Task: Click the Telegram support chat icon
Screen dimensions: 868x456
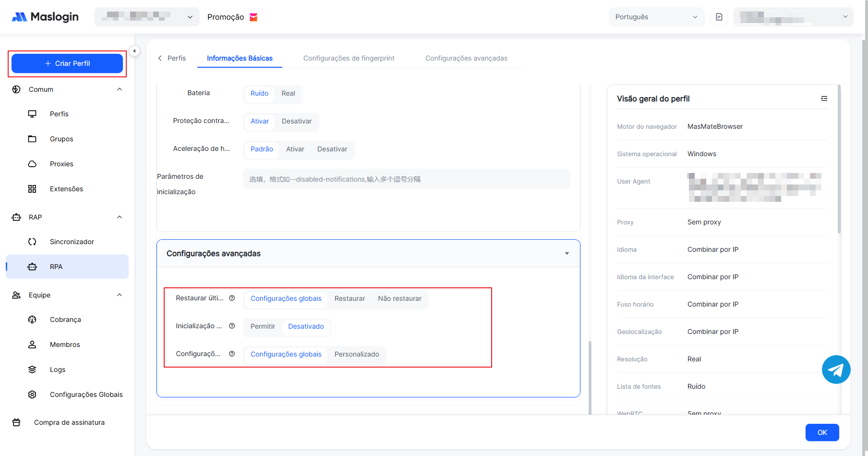Action: [836, 370]
